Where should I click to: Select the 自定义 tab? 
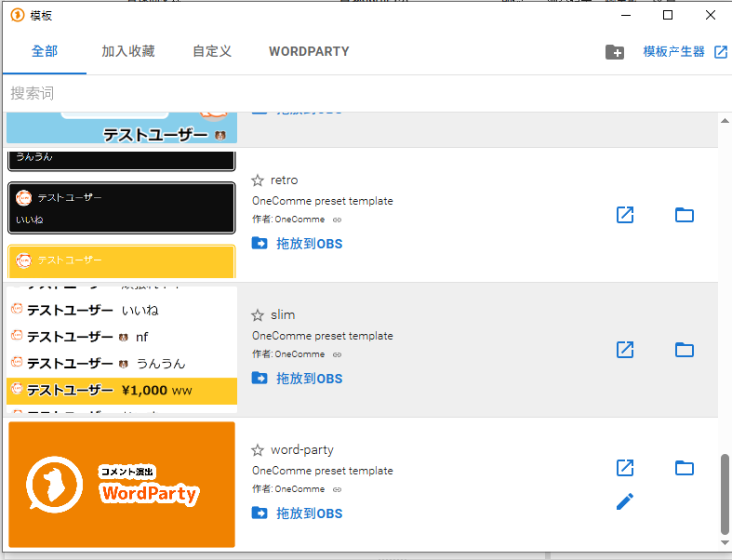coord(212,51)
